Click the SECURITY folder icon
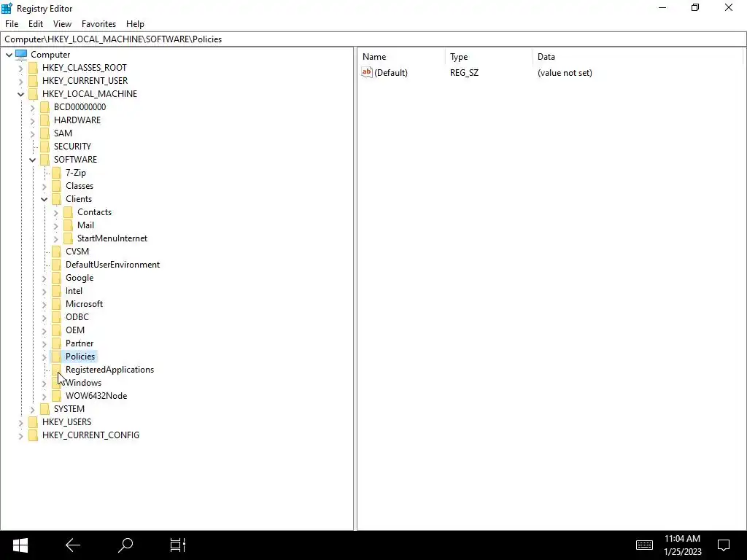 [44, 146]
